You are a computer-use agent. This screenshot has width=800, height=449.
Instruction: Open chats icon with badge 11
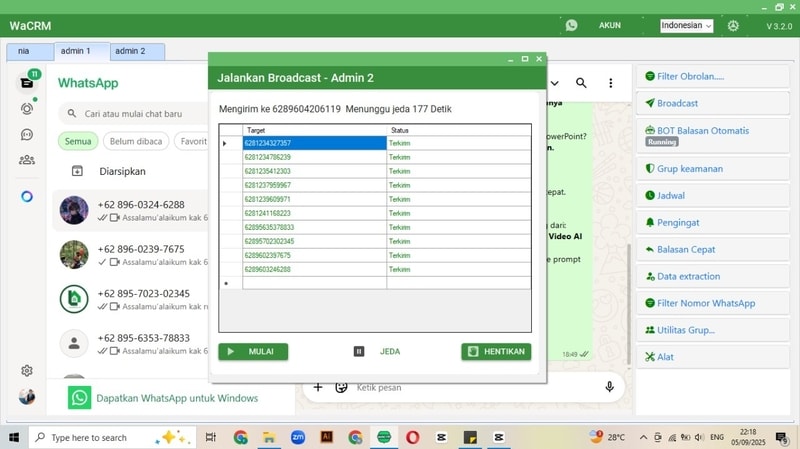click(27, 82)
